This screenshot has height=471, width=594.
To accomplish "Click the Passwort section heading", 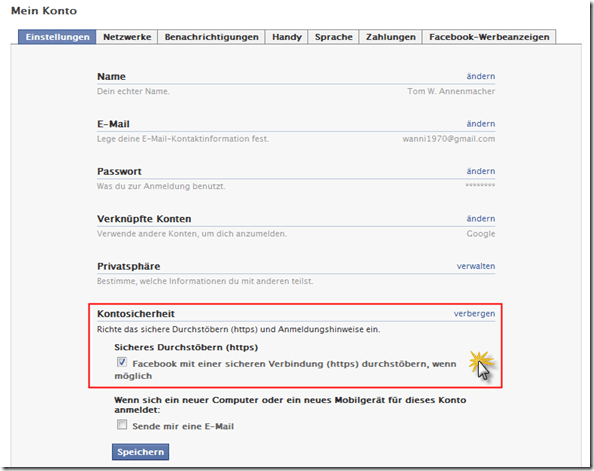I will 119,171.
